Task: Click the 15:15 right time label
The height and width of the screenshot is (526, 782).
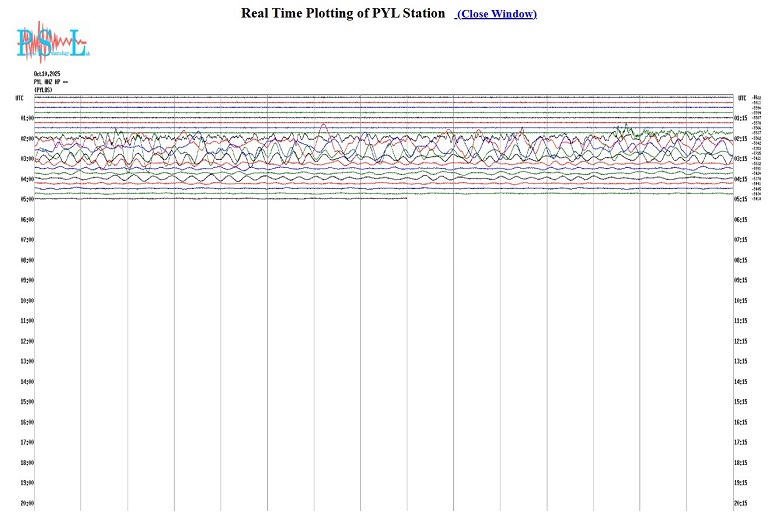Action: (741, 401)
